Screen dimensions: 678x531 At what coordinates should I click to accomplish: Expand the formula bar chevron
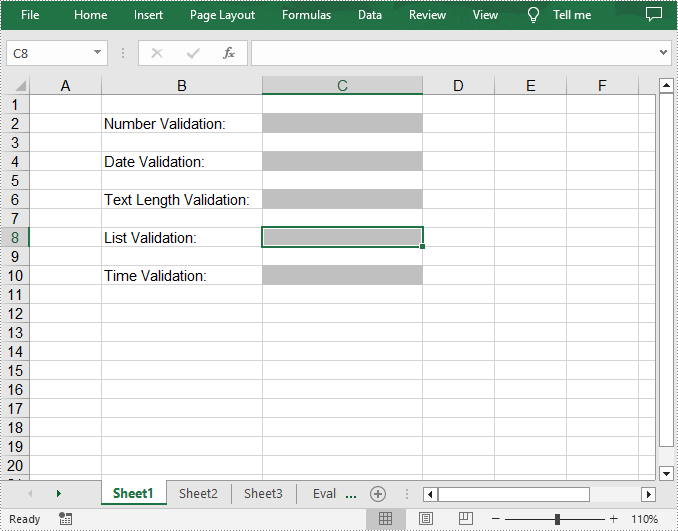click(x=663, y=53)
